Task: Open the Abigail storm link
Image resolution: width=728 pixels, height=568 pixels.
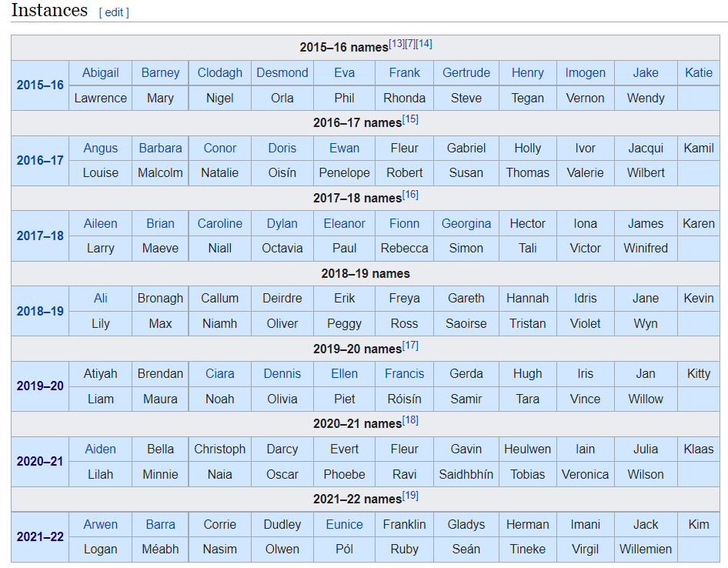Action: point(100,73)
